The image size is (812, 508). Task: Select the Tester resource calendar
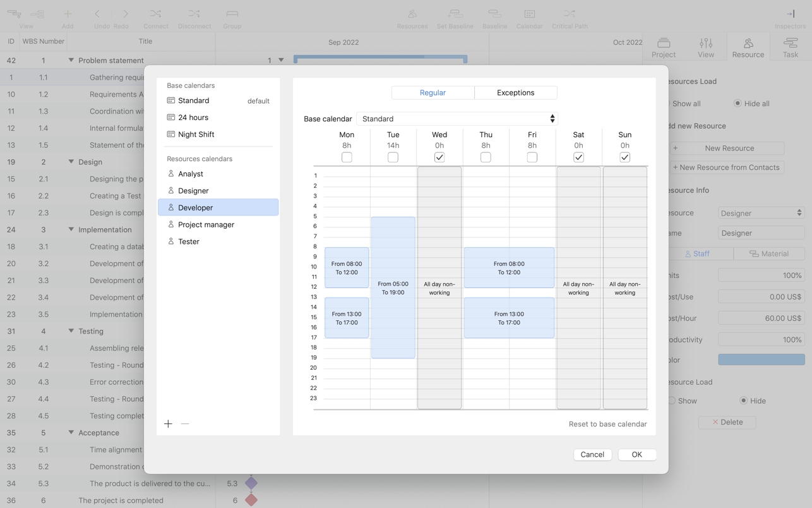[x=218, y=241]
